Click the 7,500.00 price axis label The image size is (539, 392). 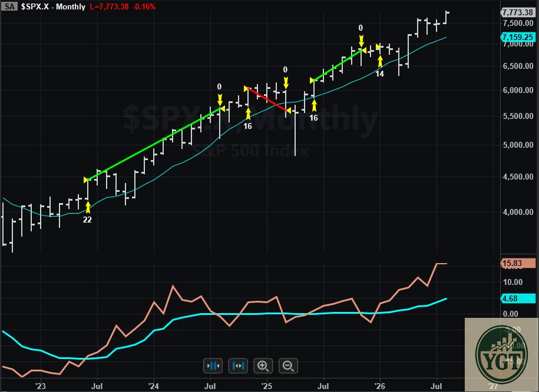point(518,23)
